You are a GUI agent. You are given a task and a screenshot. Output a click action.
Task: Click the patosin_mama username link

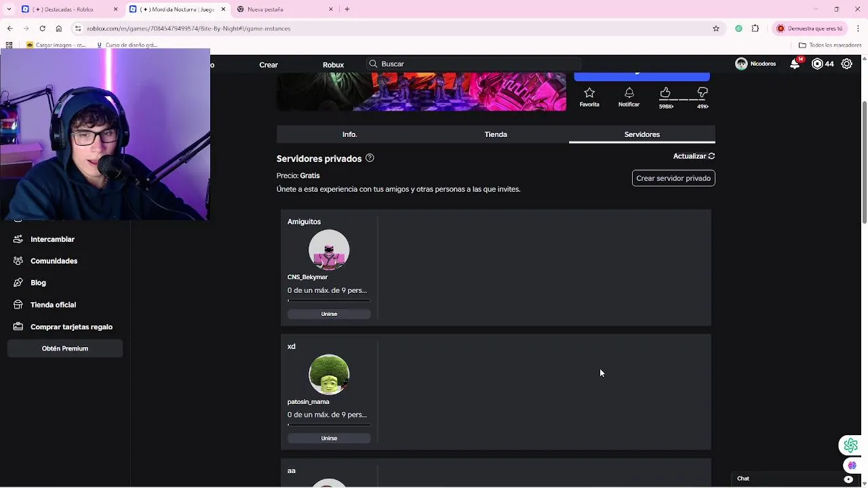(308, 402)
